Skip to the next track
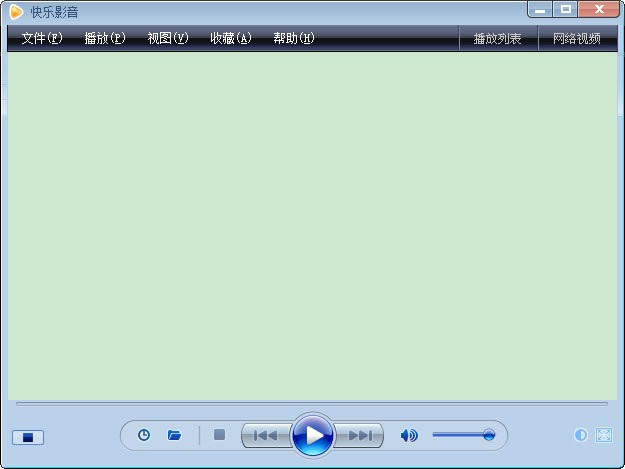Viewport: 625px width, 469px height. point(360,435)
